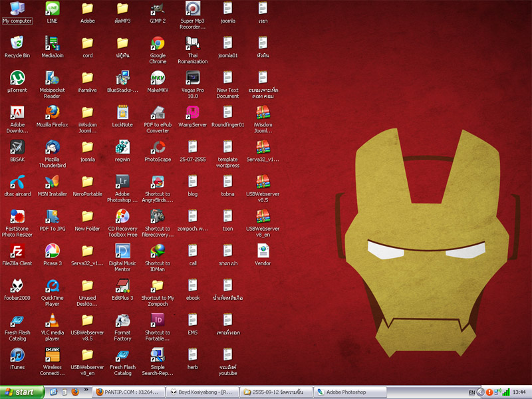This screenshot has height=399, width=532.
Task: Click the MediaJoin desktop icon
Action: 53,47
